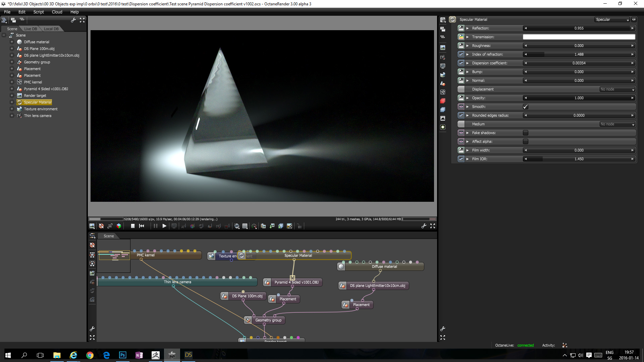
Task: Enable the Affect alpha checkbox
Action: pos(526,141)
